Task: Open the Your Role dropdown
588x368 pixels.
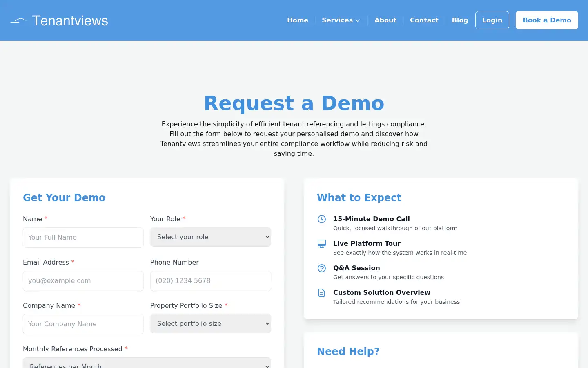Action: tap(211, 237)
